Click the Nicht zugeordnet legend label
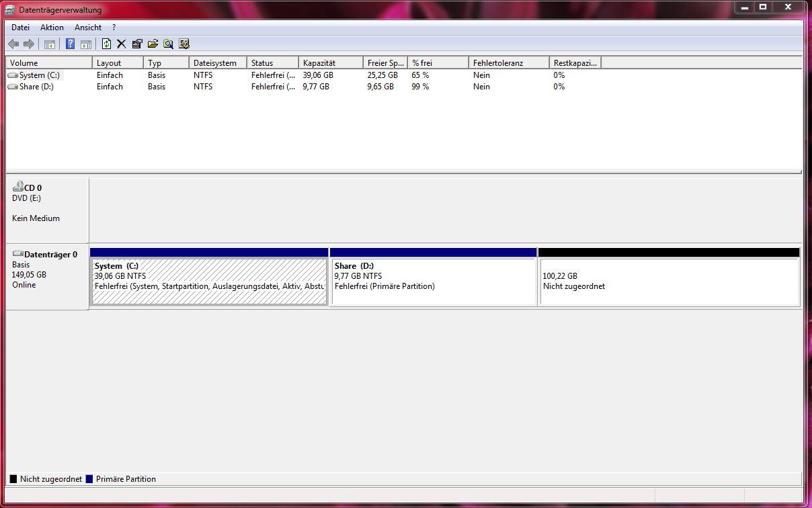 (x=51, y=479)
